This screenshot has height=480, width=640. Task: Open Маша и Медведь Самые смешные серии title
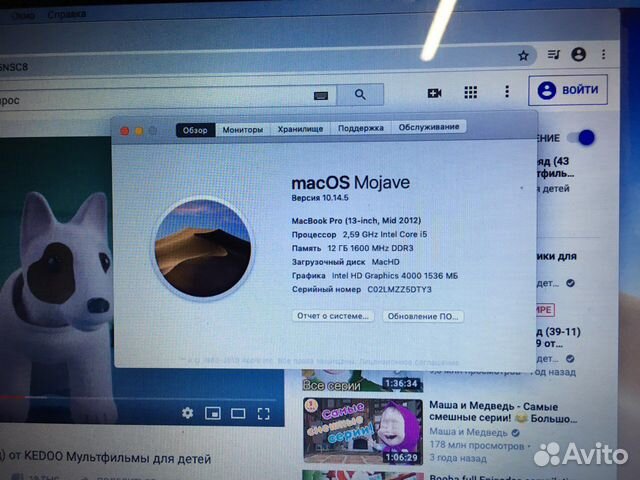point(503,412)
